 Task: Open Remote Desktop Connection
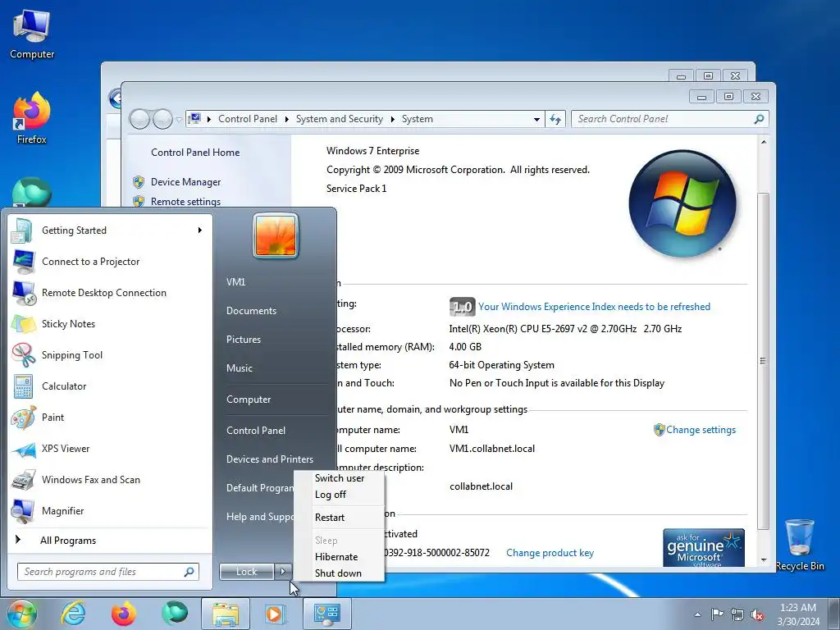[110, 293]
